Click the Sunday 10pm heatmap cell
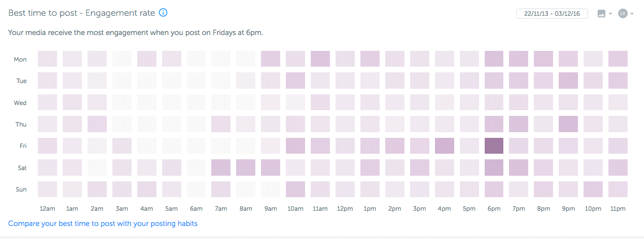 (x=593, y=189)
